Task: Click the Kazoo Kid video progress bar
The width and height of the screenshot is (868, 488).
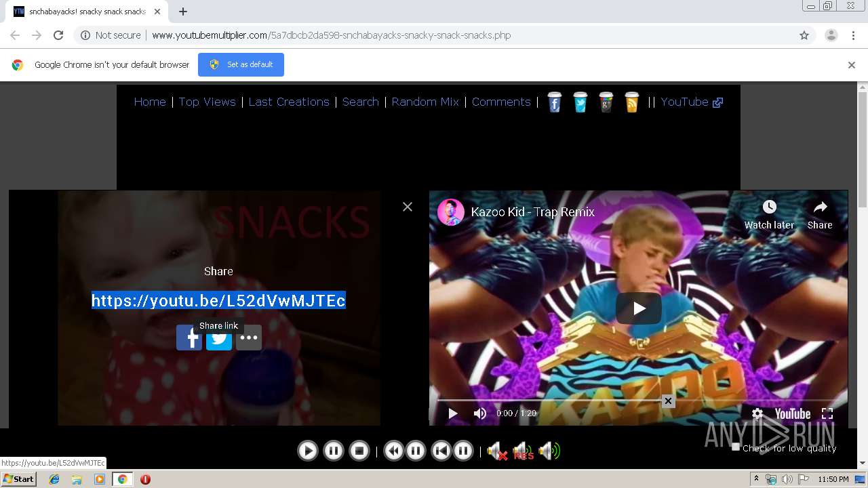Action: pos(638,400)
